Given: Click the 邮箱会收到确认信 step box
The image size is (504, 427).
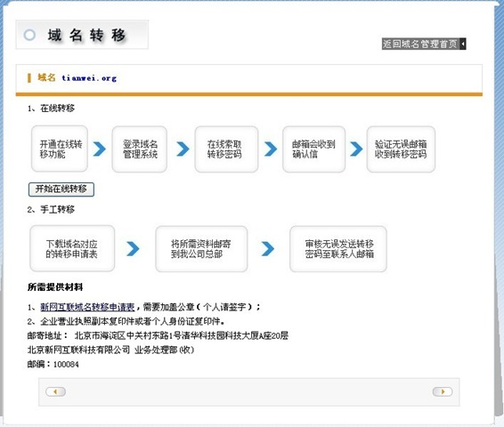Looking at the screenshot, I should pos(313,149).
